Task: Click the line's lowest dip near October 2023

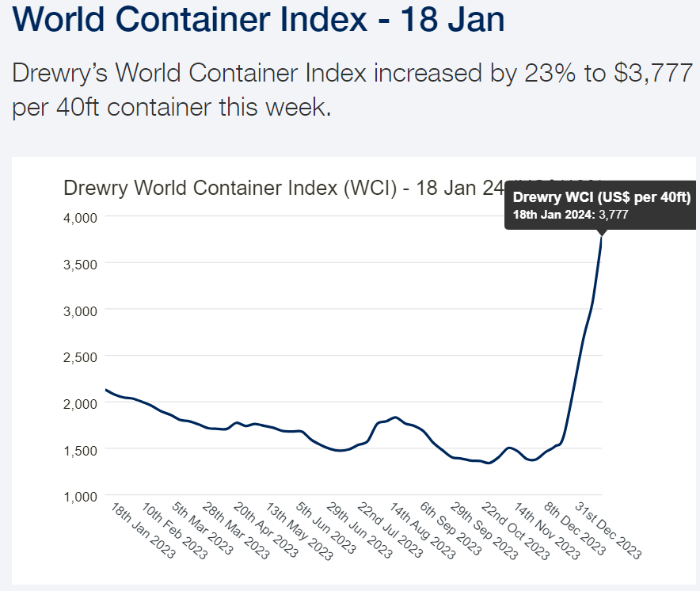Action: [489, 463]
